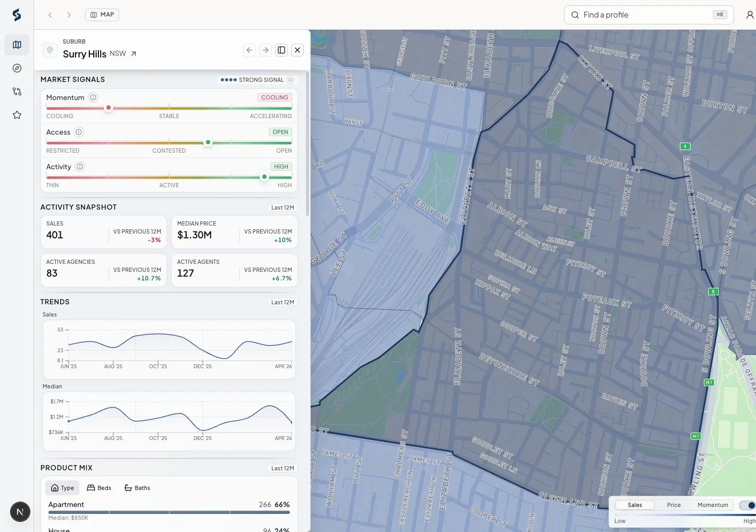Select the Sales map layer tab
756x532 pixels.
point(635,505)
